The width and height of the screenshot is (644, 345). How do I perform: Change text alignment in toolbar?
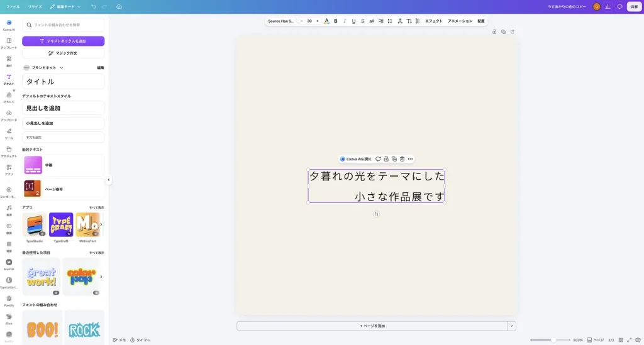tap(380, 21)
